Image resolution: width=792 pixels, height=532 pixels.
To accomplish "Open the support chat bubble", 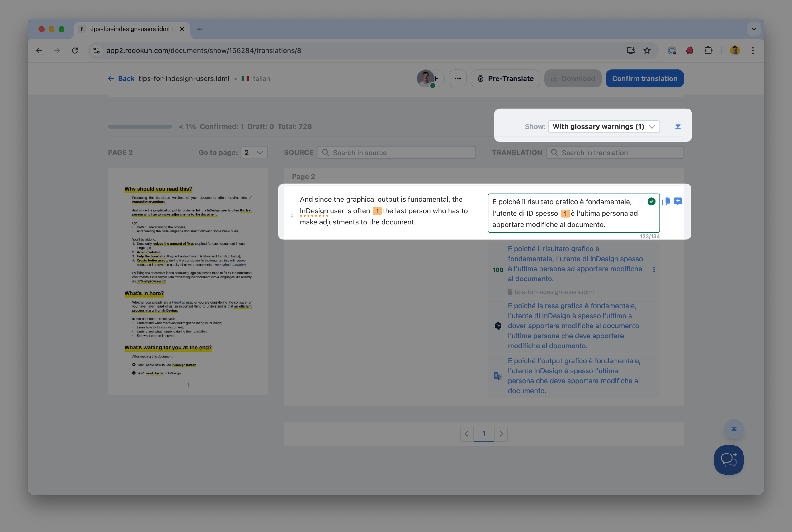I will coord(729,460).
